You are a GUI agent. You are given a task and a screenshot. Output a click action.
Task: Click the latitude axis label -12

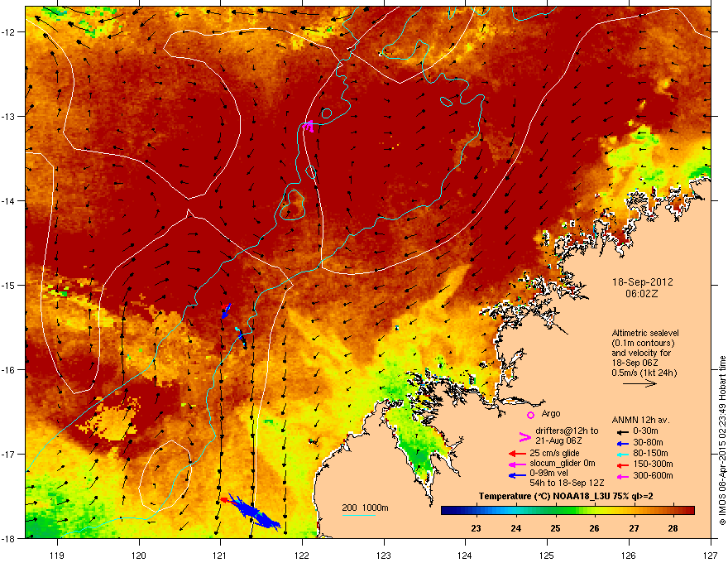click(8, 31)
